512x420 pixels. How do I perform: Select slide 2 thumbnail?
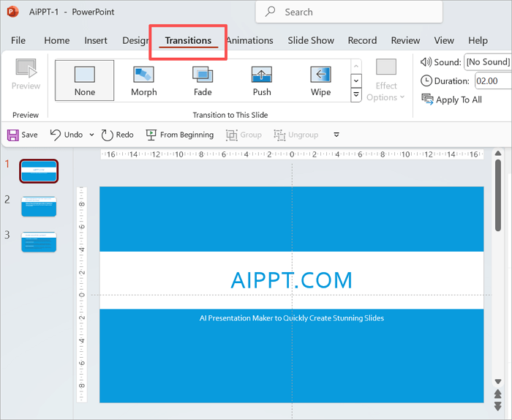(39, 206)
